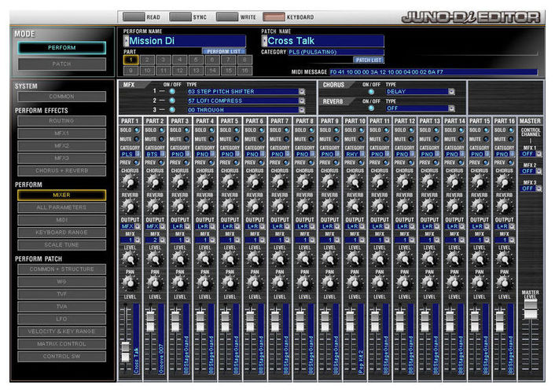555x392 pixels.
Task: Switch to Perform mode
Action: pyautogui.click(x=62, y=48)
